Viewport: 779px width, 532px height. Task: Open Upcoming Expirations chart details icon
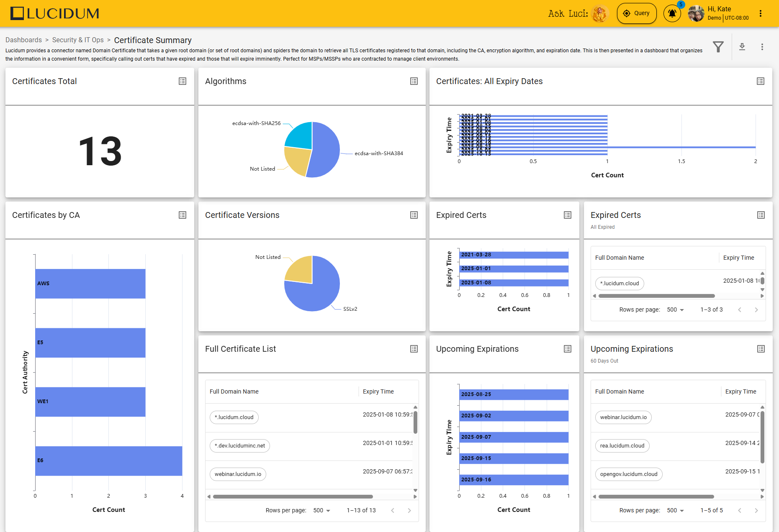pyautogui.click(x=568, y=349)
